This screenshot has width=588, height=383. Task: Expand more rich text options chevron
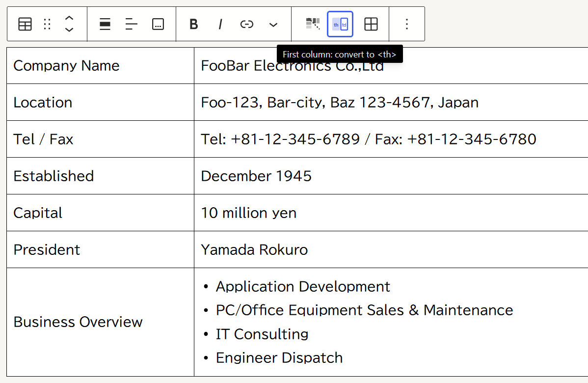pyautogui.click(x=273, y=25)
